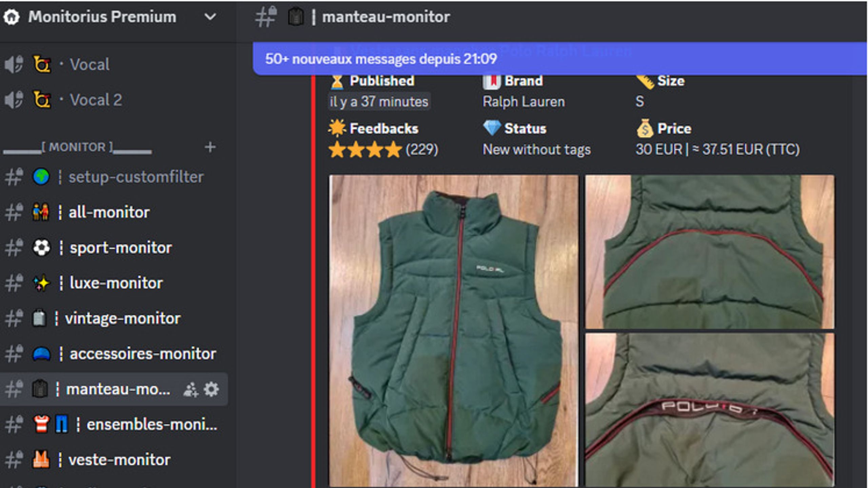Click the hashtag lock icon in channel header
The width and height of the screenshot is (868, 488).
pyautogui.click(x=266, y=17)
